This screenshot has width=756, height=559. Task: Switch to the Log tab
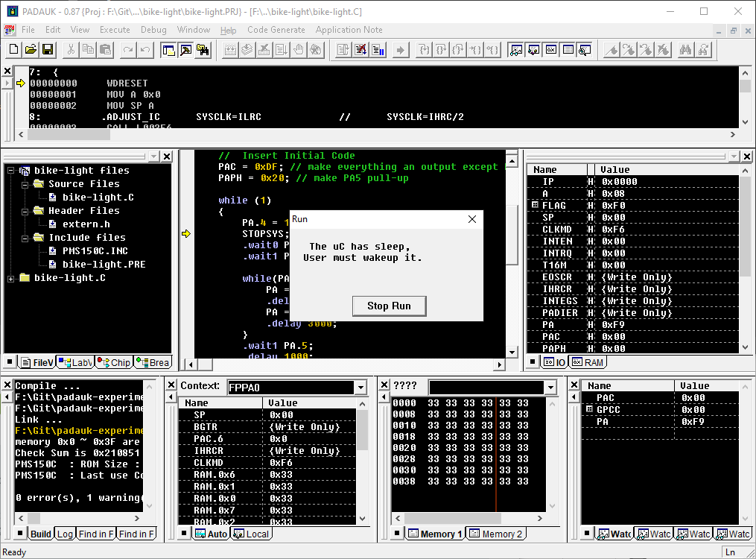click(65, 534)
